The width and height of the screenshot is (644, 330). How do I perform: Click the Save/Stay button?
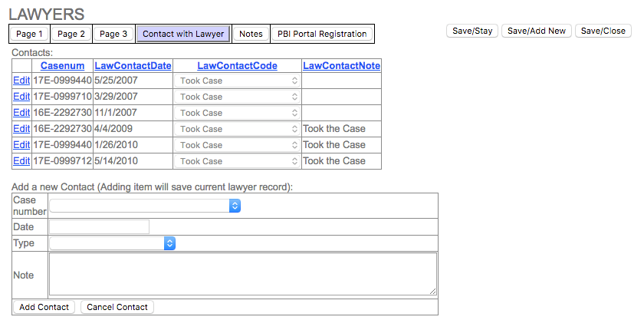click(x=472, y=31)
